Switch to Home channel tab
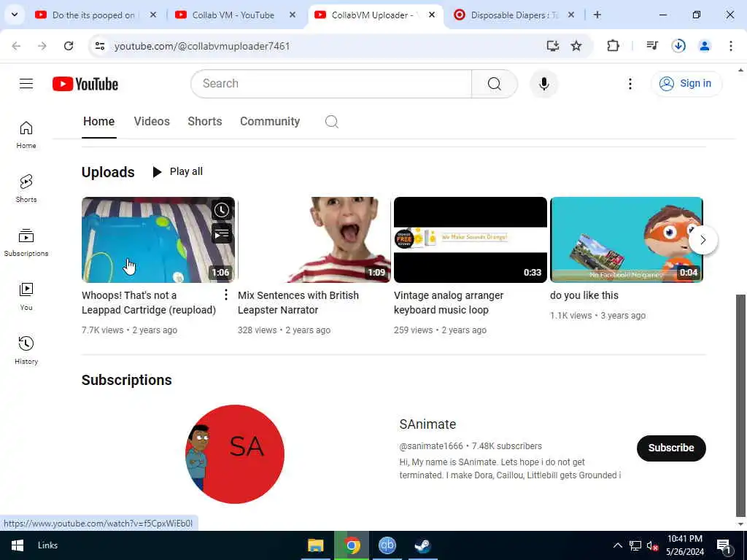Viewport: 747px width, 560px height. click(x=98, y=122)
